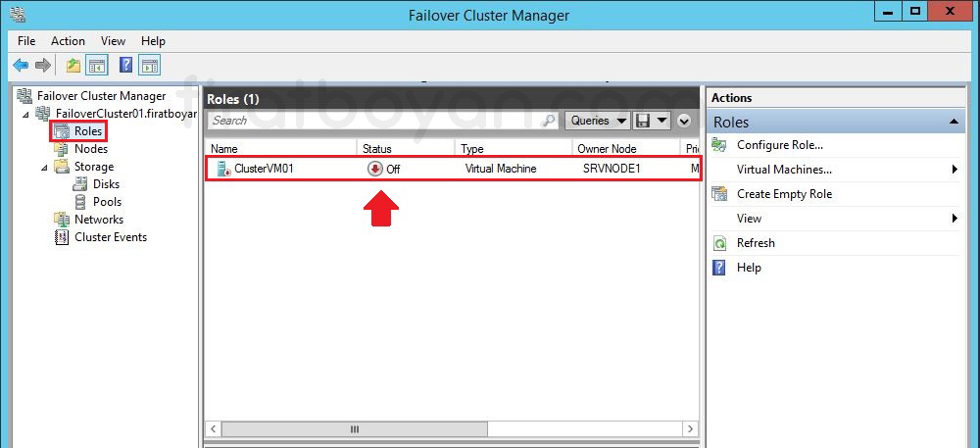980x448 pixels.
Task: Click the Save query floppy disk icon
Action: point(643,120)
